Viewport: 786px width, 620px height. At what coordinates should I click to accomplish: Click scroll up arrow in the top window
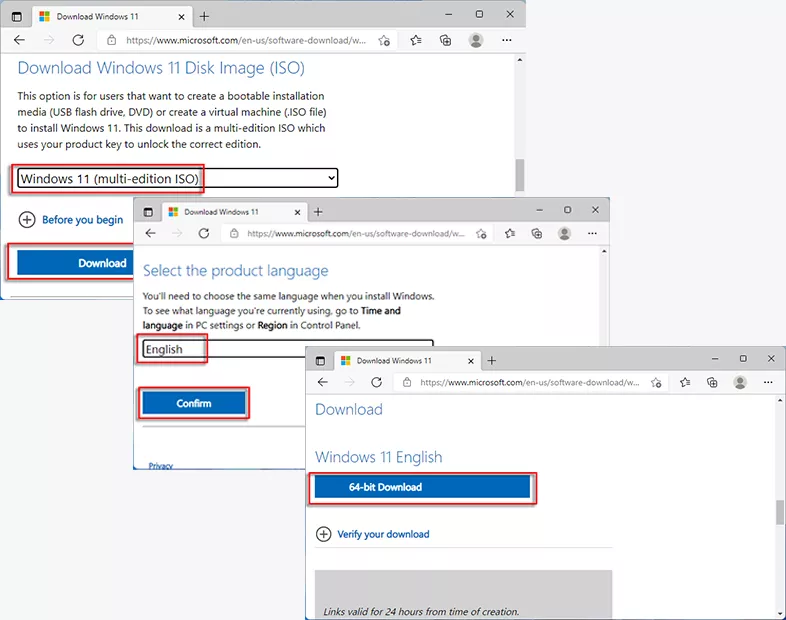[x=520, y=60]
